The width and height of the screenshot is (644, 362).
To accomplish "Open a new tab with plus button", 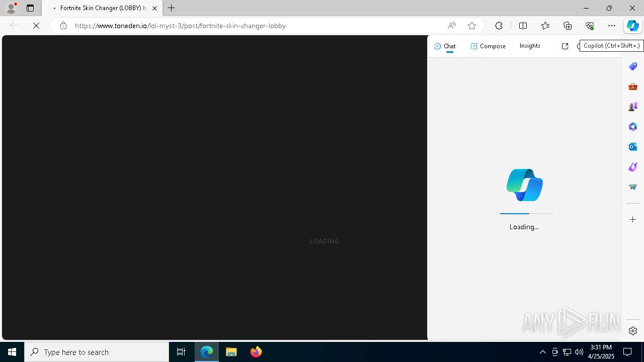I will click(172, 8).
